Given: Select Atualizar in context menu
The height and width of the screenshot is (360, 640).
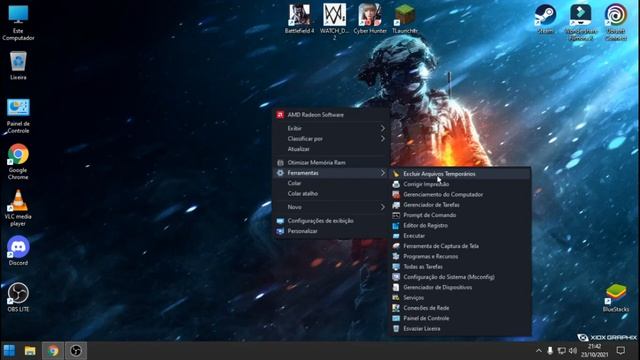Looking at the screenshot, I should point(331,149).
